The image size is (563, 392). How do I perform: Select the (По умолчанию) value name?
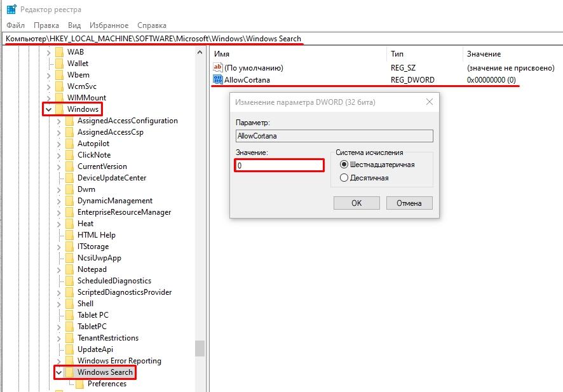(254, 68)
